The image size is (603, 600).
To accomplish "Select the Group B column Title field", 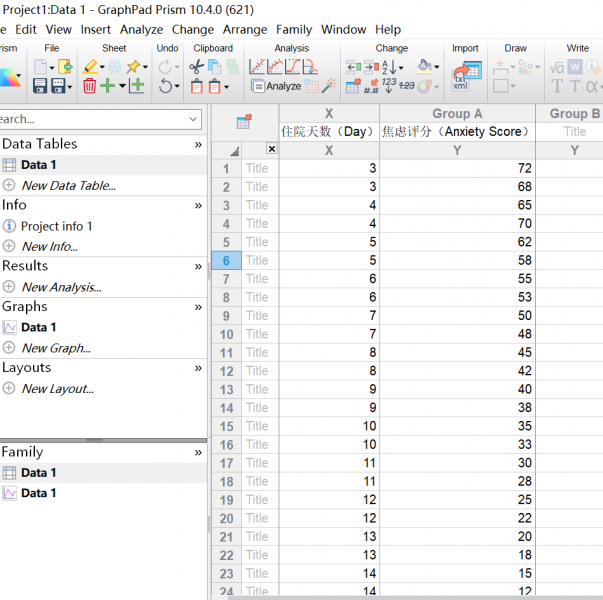I will (574, 131).
